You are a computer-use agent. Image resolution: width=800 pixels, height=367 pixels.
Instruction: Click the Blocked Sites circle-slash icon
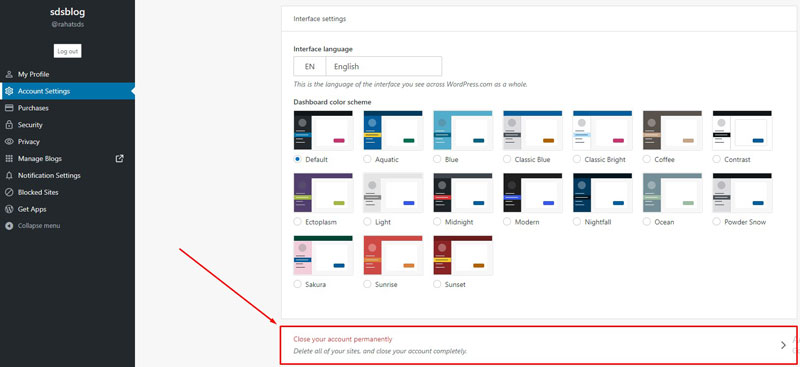9,192
